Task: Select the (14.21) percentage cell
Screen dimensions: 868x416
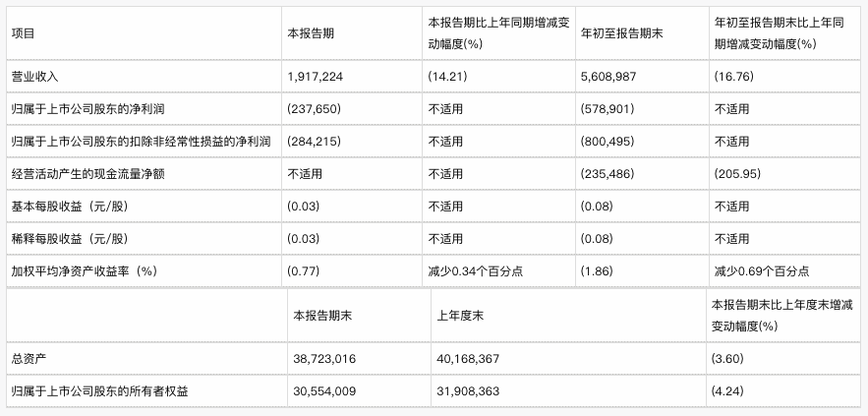Action: pyautogui.click(x=448, y=76)
